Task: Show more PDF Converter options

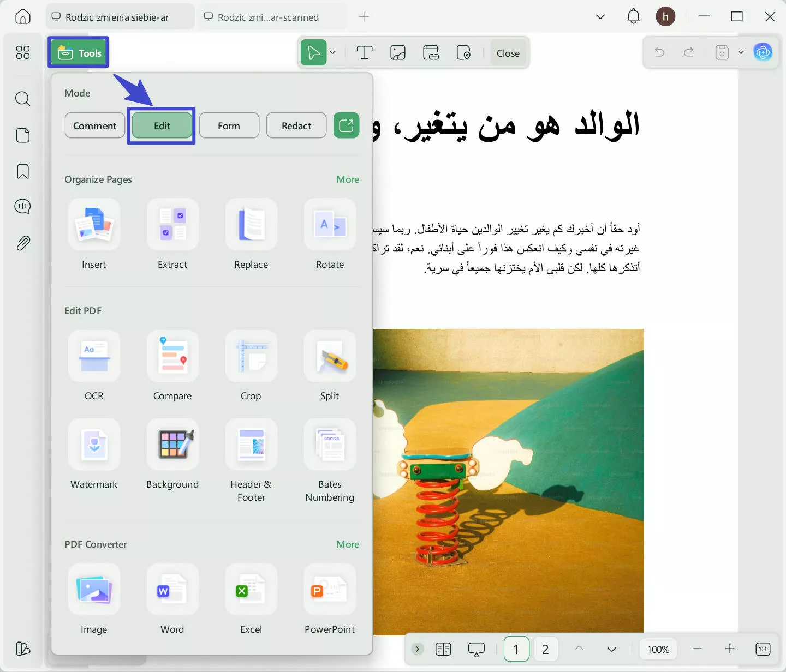Action: point(347,544)
